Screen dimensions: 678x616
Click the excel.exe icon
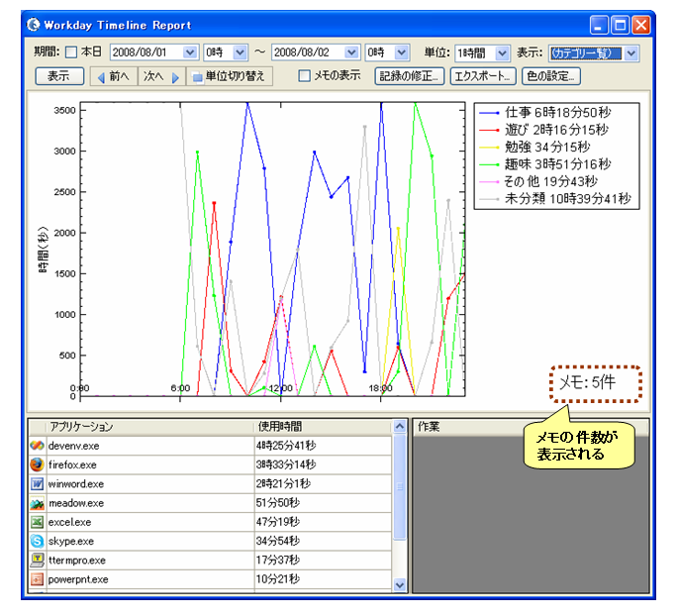(38, 522)
